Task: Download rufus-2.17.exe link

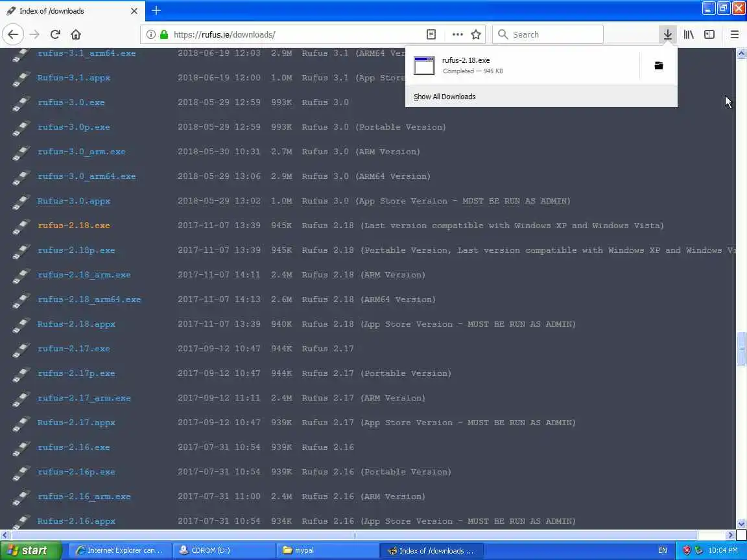Action: [74, 349]
